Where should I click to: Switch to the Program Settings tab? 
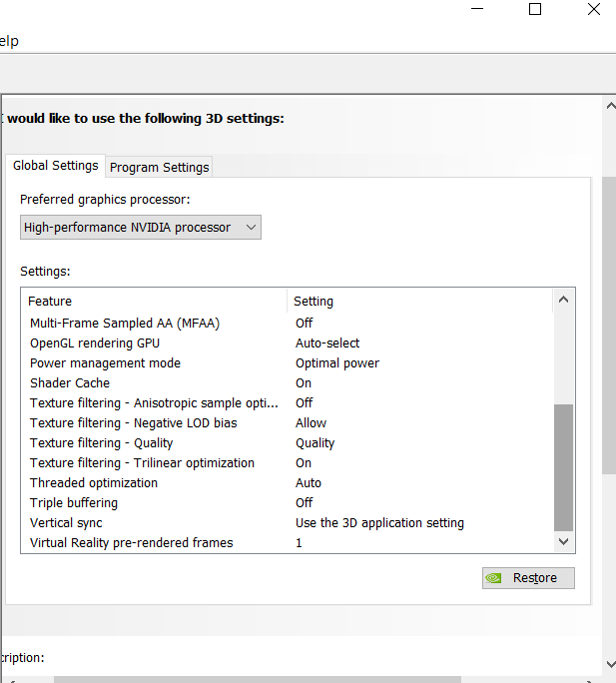tap(159, 168)
